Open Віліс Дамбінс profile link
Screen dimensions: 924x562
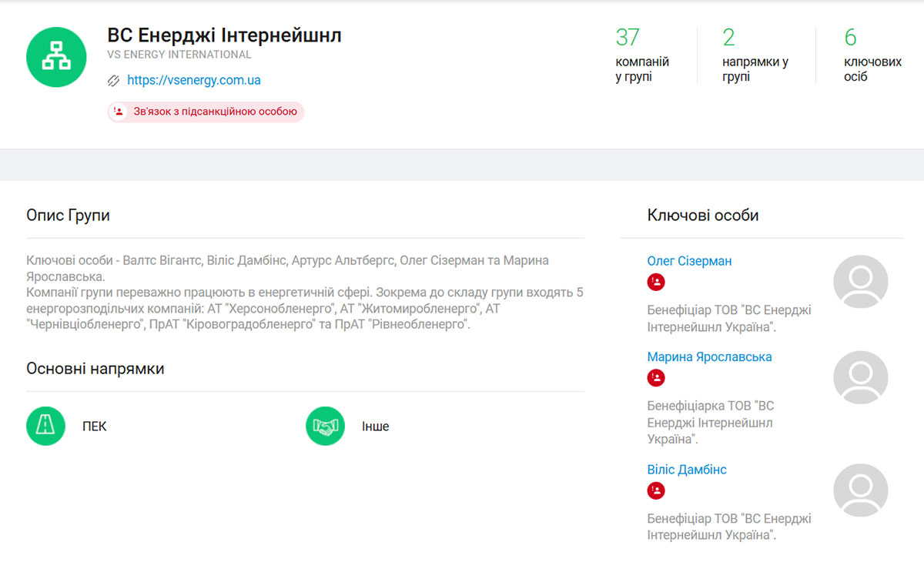click(x=687, y=470)
